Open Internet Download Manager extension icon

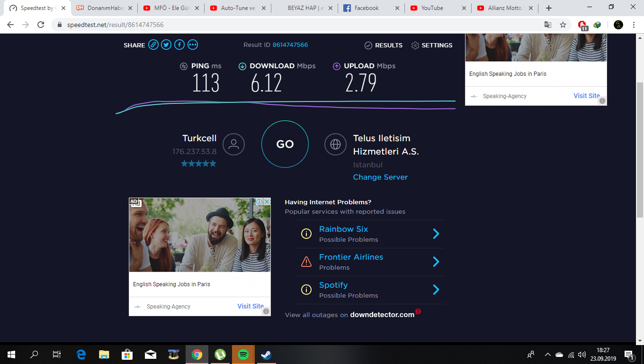coord(597,25)
